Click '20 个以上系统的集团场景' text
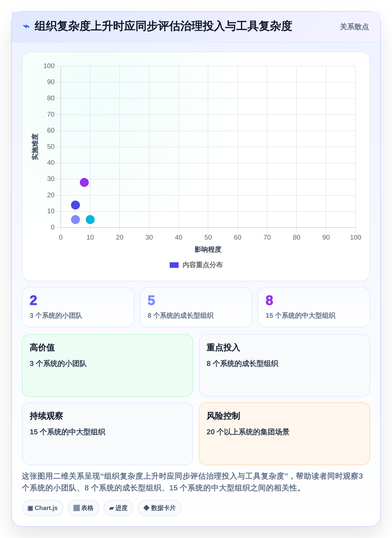392x538 pixels. click(248, 432)
